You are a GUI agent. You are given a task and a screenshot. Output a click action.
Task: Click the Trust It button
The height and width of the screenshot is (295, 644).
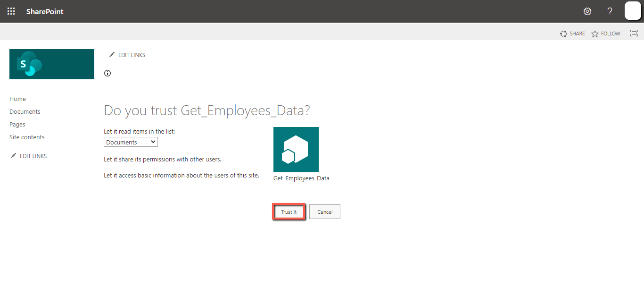click(x=289, y=212)
